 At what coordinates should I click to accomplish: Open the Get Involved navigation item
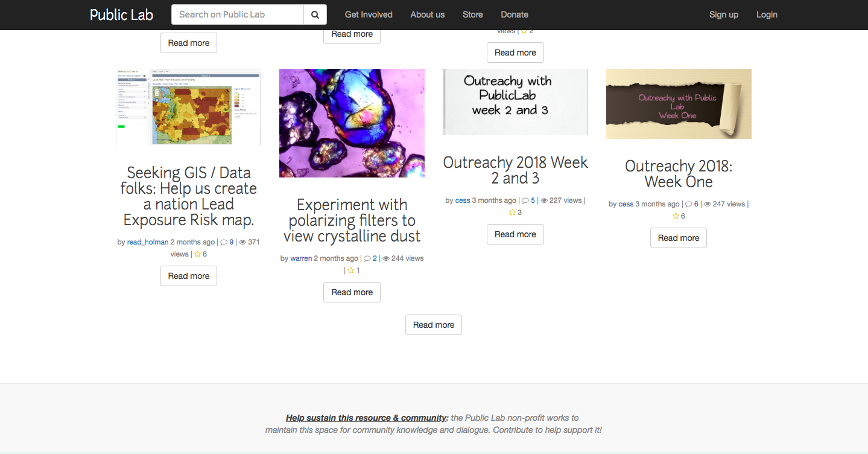[368, 14]
